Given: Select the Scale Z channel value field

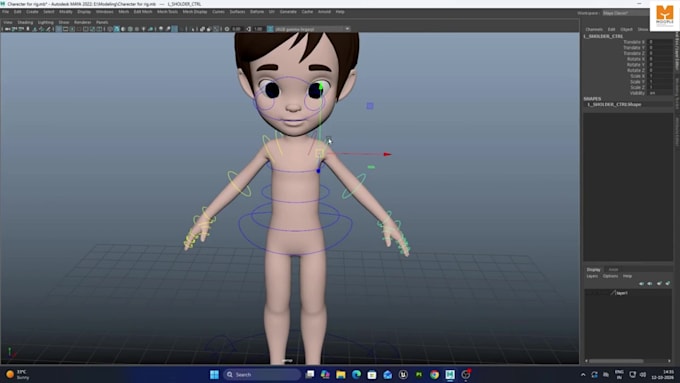Looking at the screenshot, I should pos(660,87).
